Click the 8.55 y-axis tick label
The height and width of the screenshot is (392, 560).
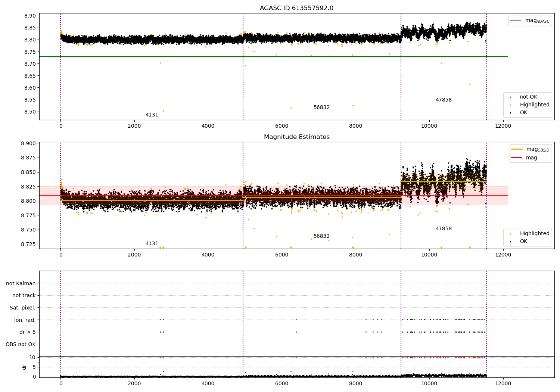30,100
